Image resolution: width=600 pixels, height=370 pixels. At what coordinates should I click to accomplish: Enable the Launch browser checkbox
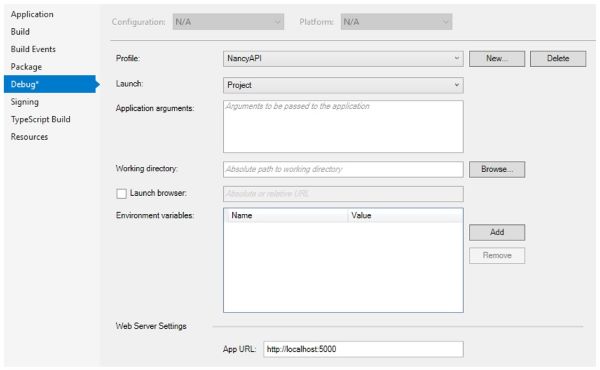coord(121,194)
